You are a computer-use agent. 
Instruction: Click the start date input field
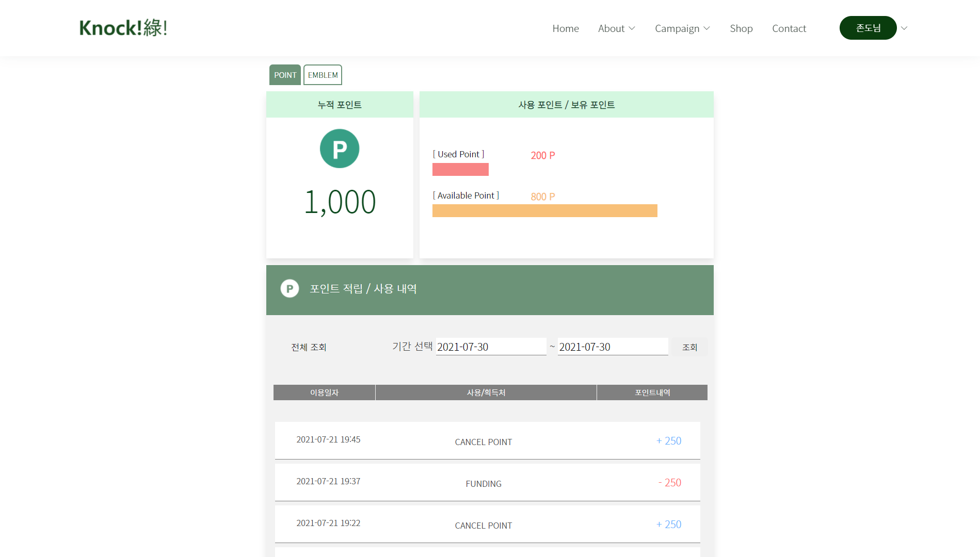coord(490,347)
